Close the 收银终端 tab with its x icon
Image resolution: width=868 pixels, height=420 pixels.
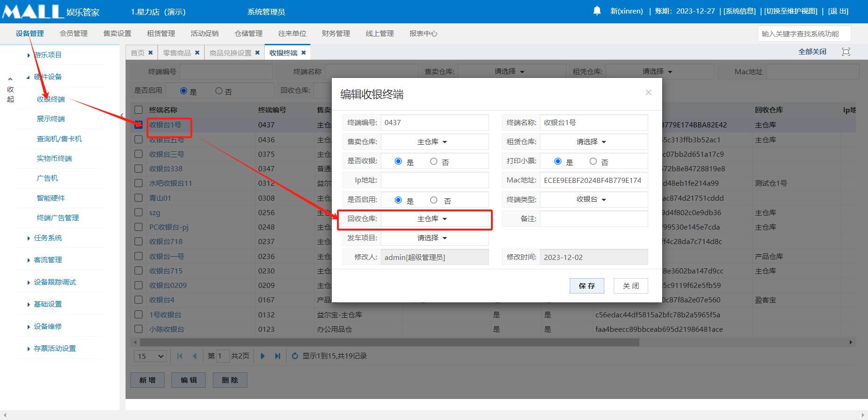point(303,53)
